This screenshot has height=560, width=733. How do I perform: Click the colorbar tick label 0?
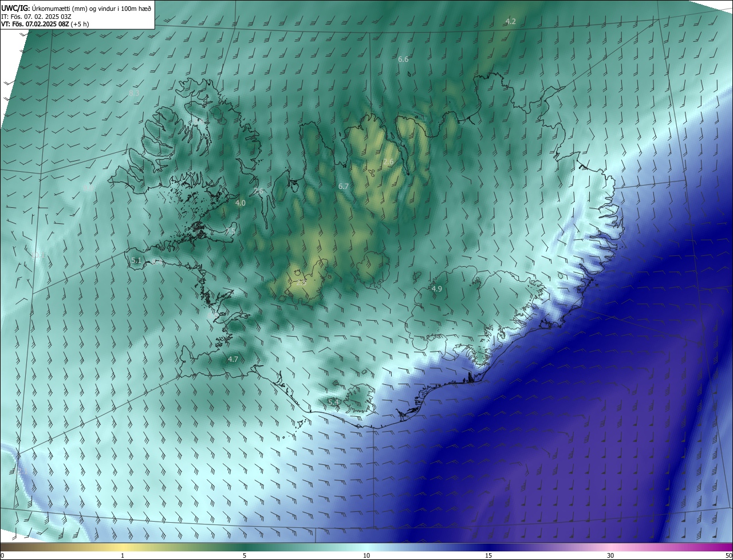coord(2,556)
